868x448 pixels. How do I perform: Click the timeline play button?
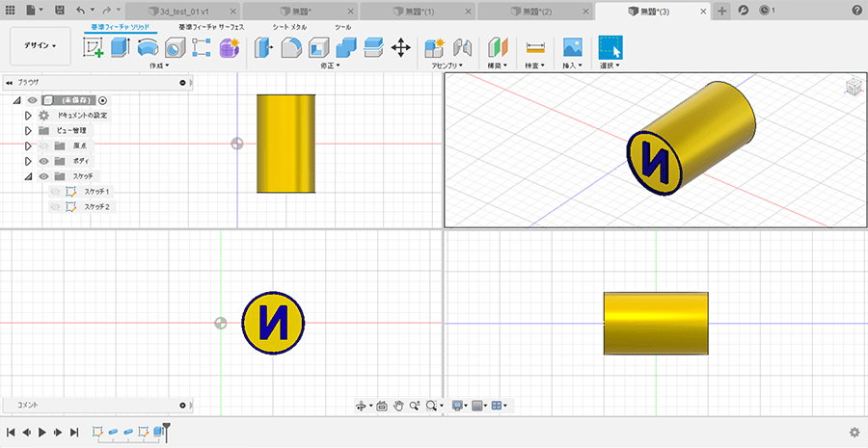point(42,433)
